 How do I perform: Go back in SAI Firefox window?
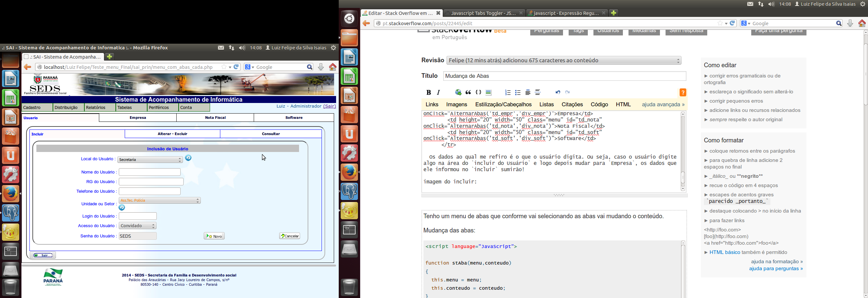pyautogui.click(x=28, y=67)
